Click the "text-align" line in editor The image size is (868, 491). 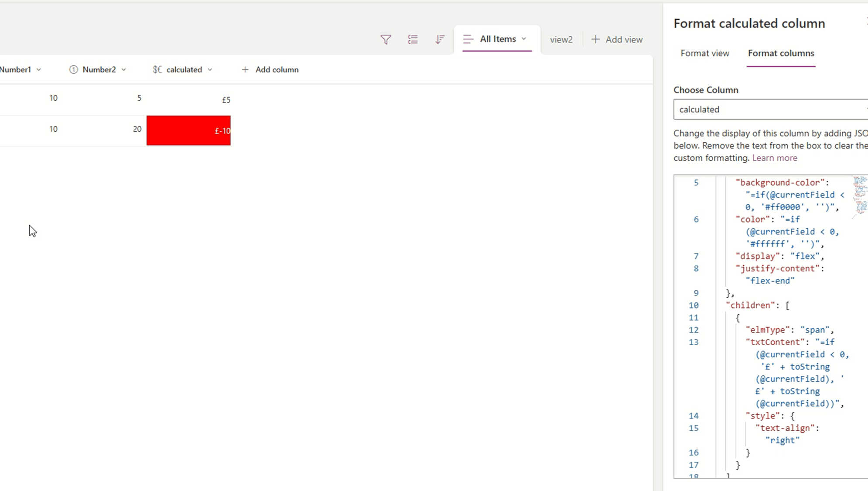[787, 428]
